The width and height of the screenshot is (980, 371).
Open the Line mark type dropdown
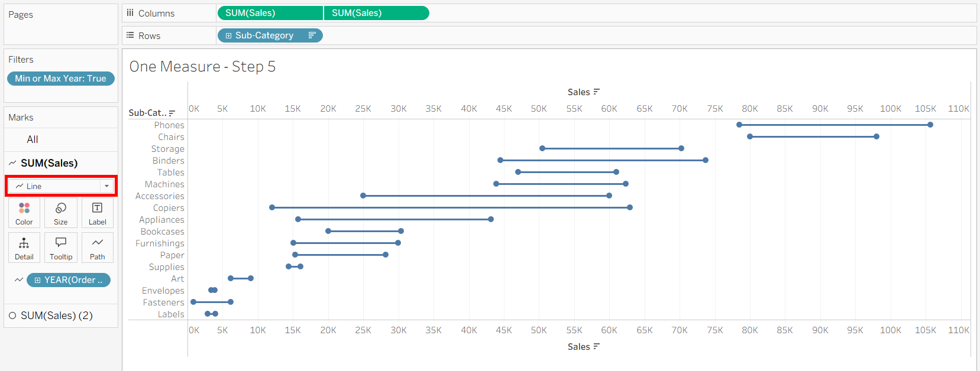(106, 186)
